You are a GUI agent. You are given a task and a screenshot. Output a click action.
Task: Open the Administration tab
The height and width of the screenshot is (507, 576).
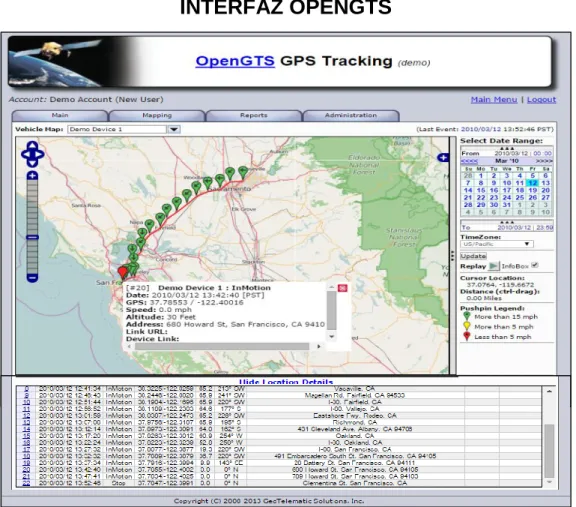click(351, 115)
